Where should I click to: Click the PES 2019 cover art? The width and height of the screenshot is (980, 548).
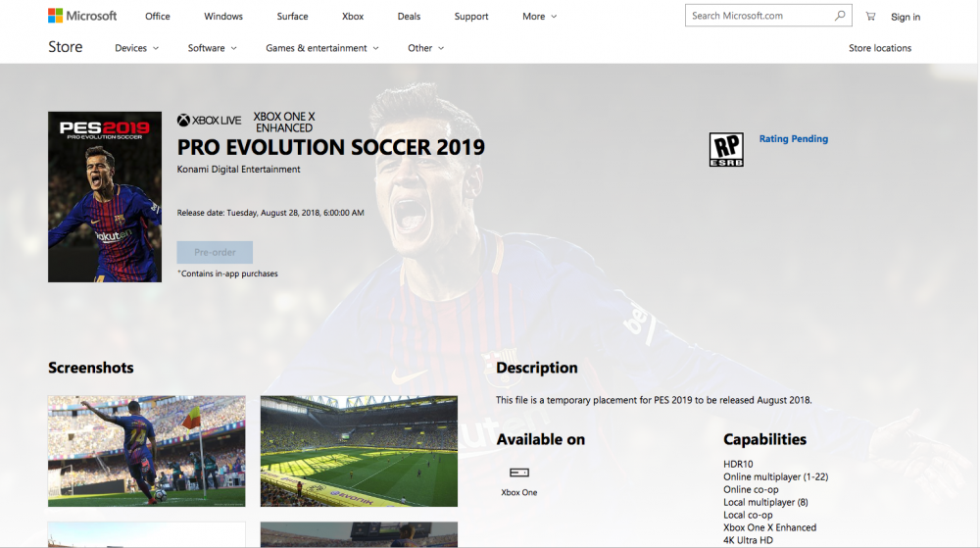(105, 196)
